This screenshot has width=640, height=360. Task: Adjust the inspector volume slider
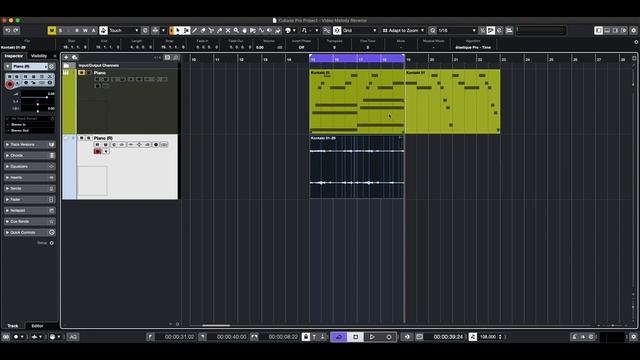pos(37,96)
